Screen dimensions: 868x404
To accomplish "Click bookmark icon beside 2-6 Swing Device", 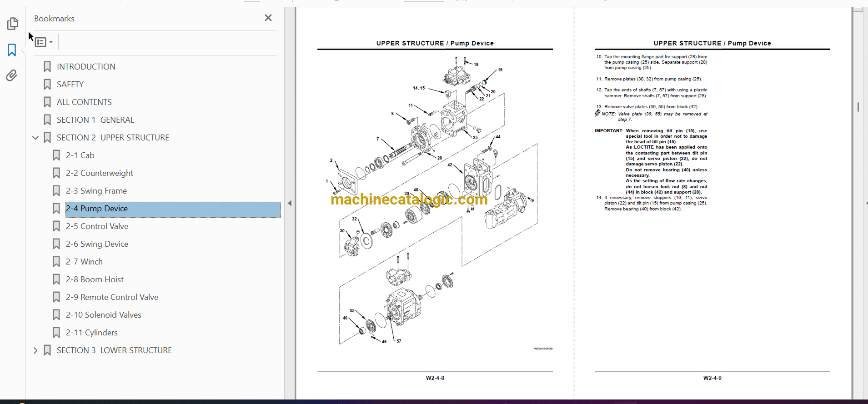I will (x=56, y=244).
